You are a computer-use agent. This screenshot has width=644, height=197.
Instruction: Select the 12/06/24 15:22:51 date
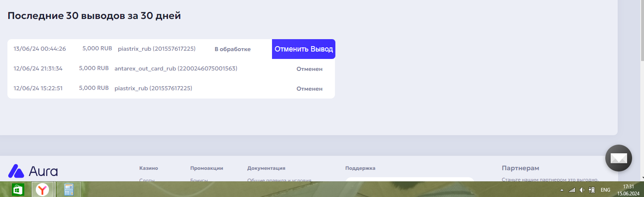pos(38,88)
